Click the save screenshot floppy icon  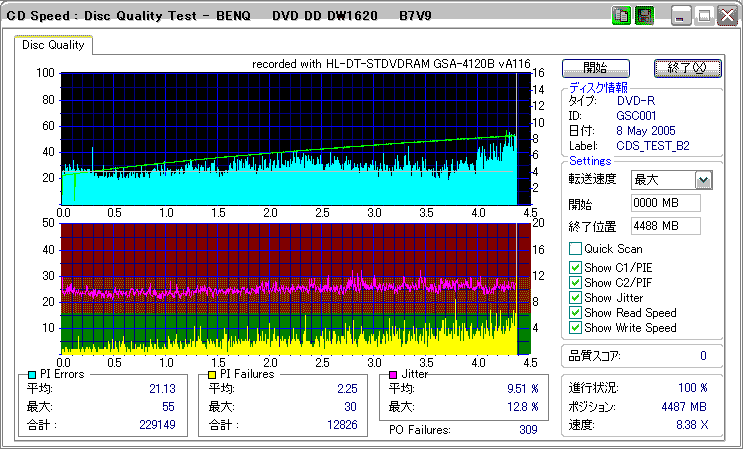(644, 16)
